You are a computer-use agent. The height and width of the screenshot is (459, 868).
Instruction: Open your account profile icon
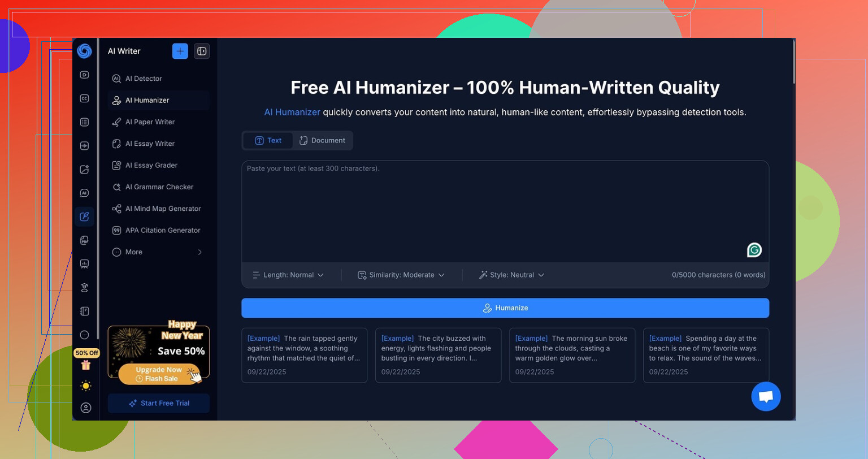click(x=86, y=407)
